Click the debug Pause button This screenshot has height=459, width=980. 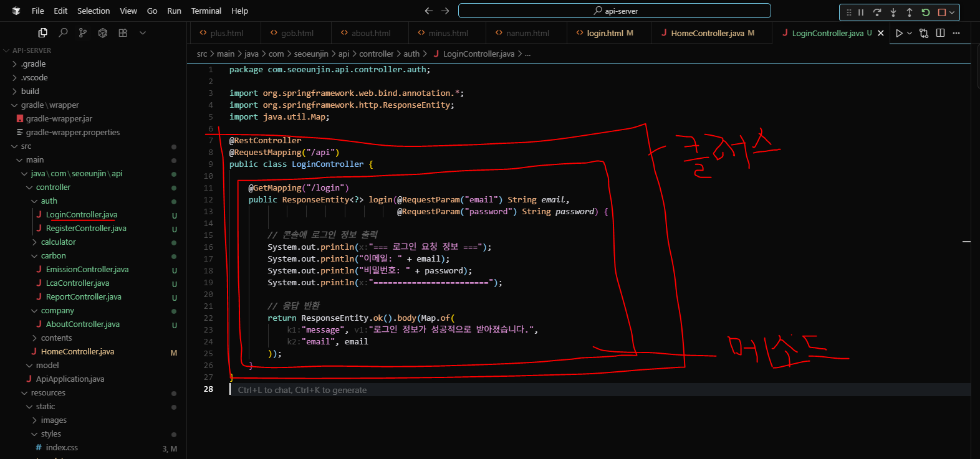[x=861, y=12]
